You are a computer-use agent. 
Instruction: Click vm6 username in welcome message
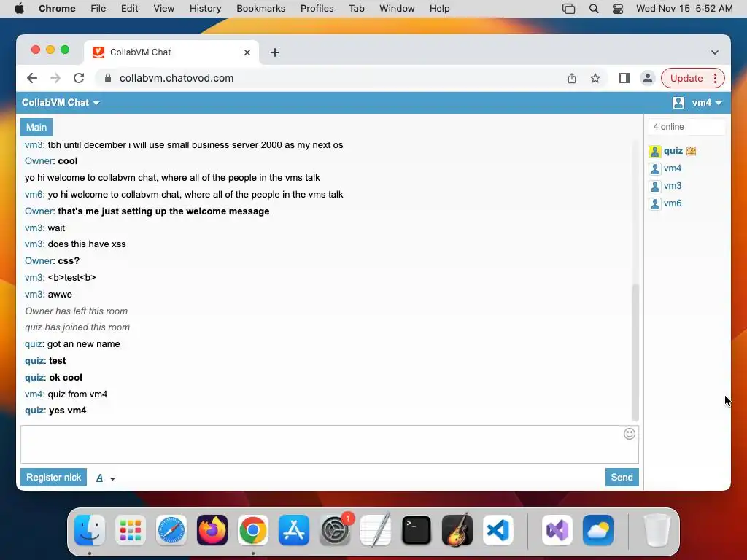[34, 194]
